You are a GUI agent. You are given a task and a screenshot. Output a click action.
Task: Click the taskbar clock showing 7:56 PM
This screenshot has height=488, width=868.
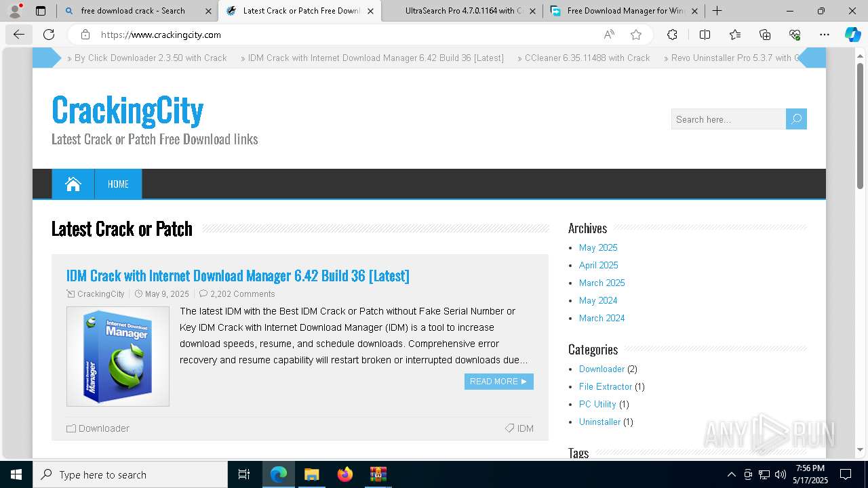pyautogui.click(x=810, y=474)
